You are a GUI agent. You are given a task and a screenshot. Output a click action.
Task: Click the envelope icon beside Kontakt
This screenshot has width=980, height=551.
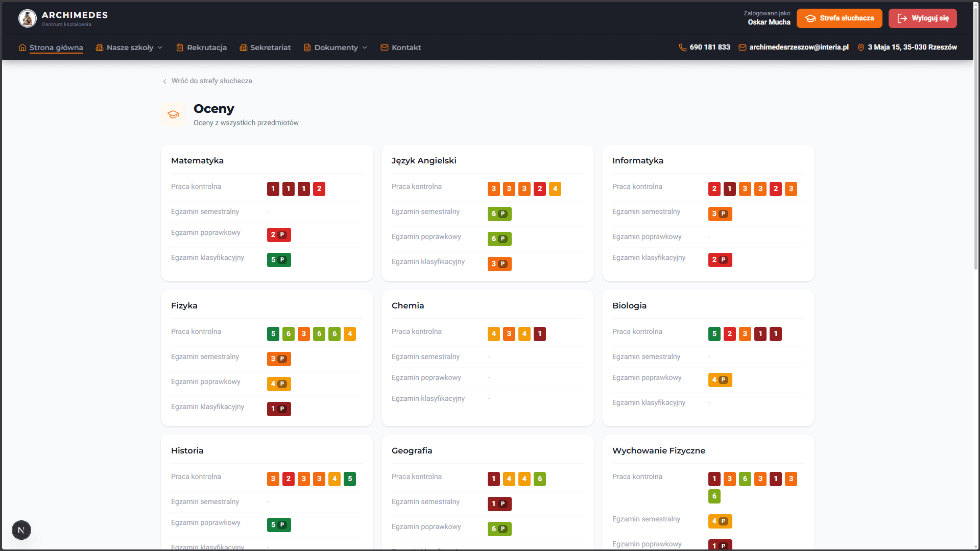385,47
